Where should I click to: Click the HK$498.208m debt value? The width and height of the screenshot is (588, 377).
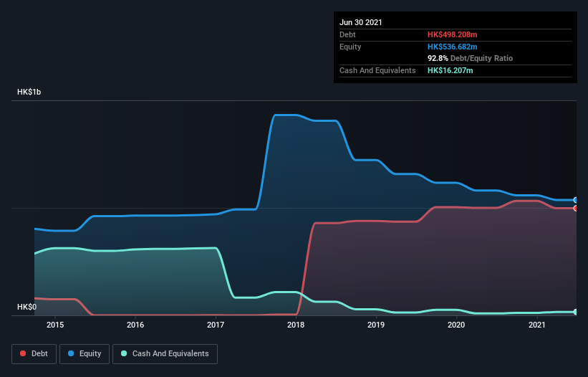[x=452, y=34]
